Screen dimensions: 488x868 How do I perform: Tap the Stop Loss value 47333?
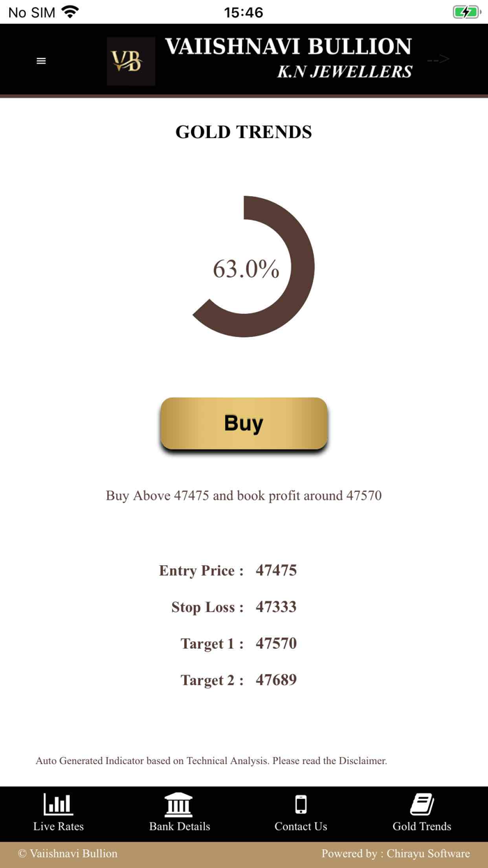pos(276,606)
